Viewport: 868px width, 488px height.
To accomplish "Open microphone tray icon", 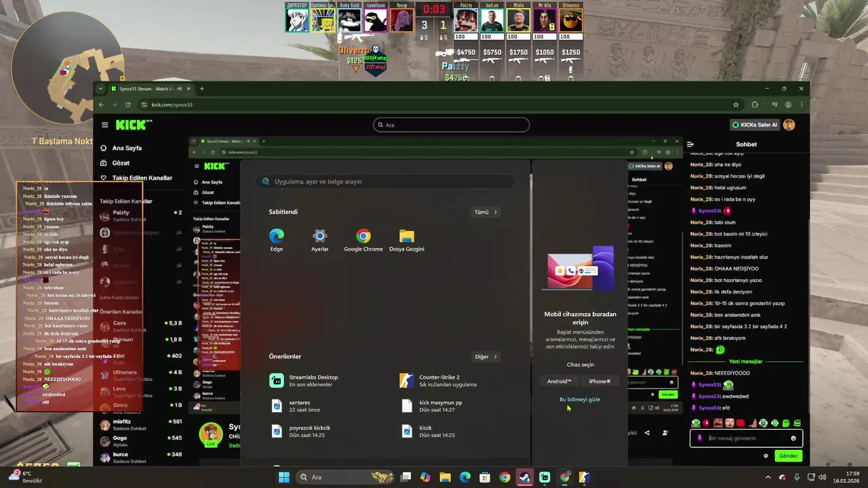I will click(x=797, y=477).
